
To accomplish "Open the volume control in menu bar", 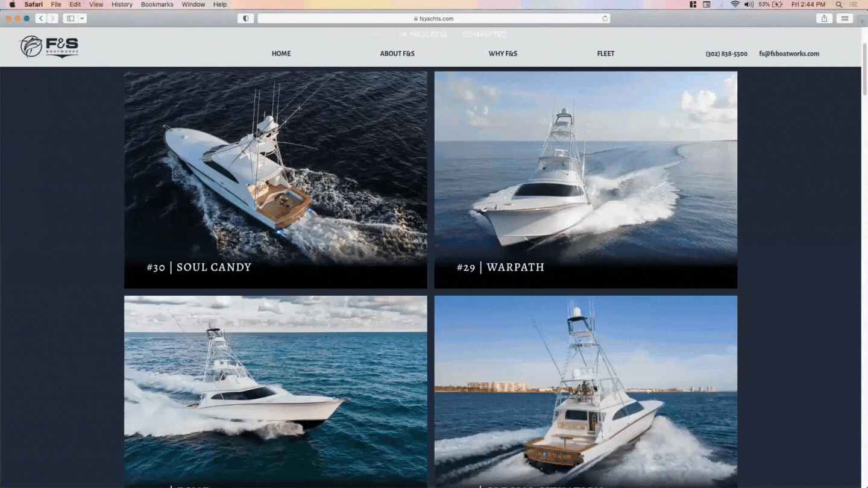I will pyautogui.click(x=748, y=4).
